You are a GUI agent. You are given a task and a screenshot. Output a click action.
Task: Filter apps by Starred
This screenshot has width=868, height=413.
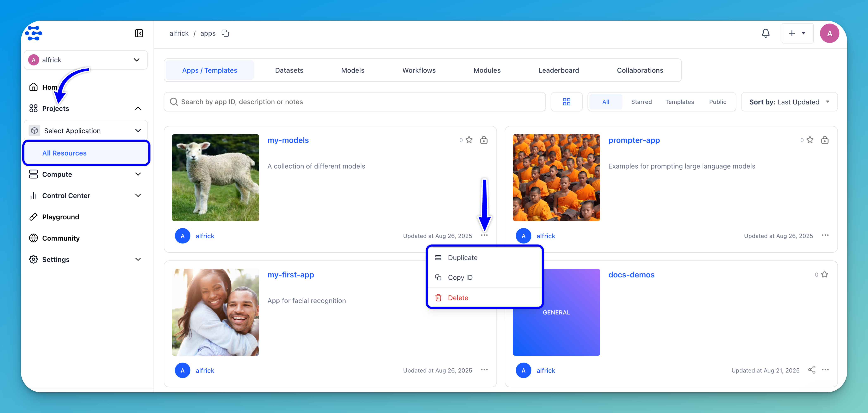point(641,102)
